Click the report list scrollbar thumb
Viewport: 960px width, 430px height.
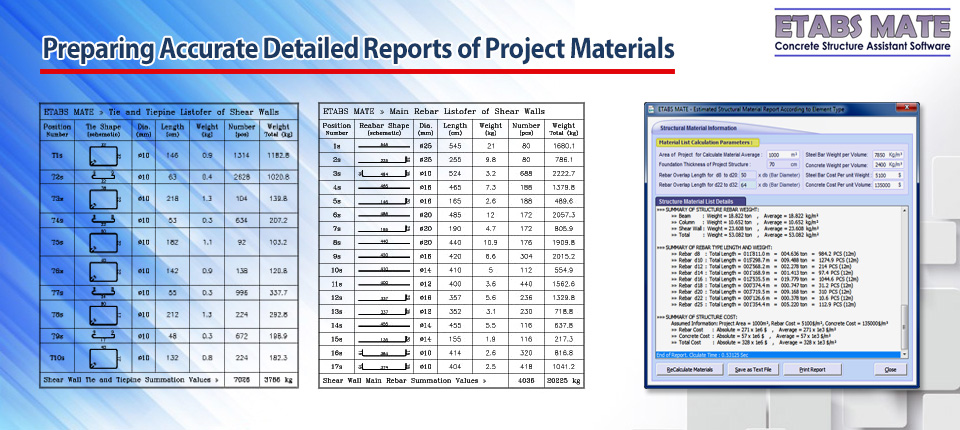tap(905, 327)
